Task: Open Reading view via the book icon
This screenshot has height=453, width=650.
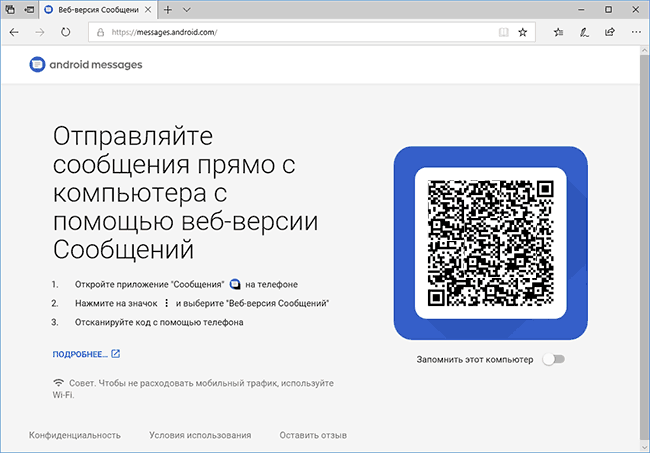Action: 503,32
